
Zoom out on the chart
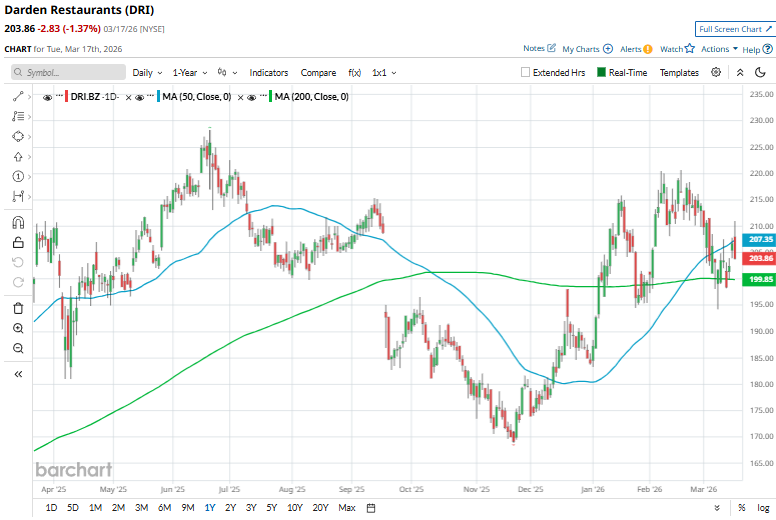point(18,348)
